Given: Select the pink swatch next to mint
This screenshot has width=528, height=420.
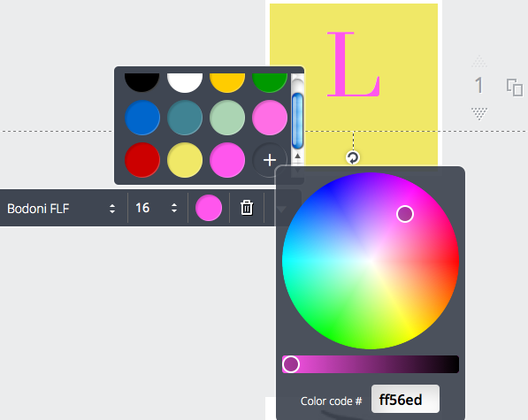Looking at the screenshot, I should click(270, 118).
